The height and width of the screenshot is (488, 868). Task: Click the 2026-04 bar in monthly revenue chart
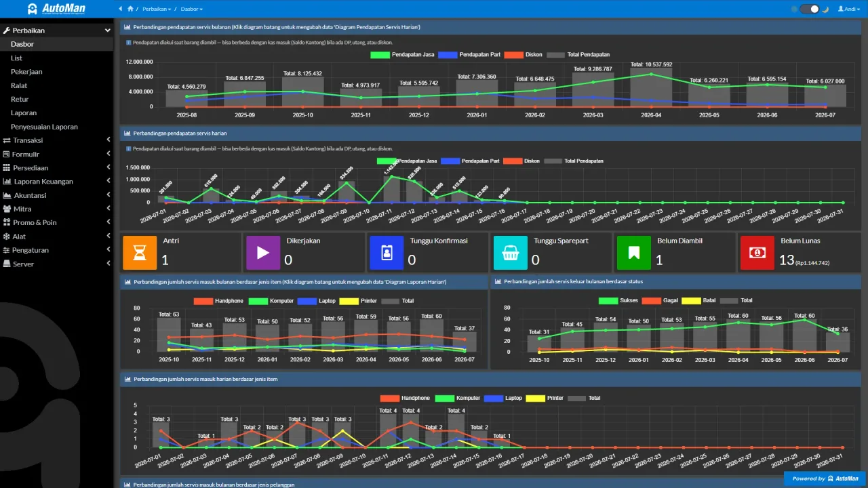[x=651, y=87]
